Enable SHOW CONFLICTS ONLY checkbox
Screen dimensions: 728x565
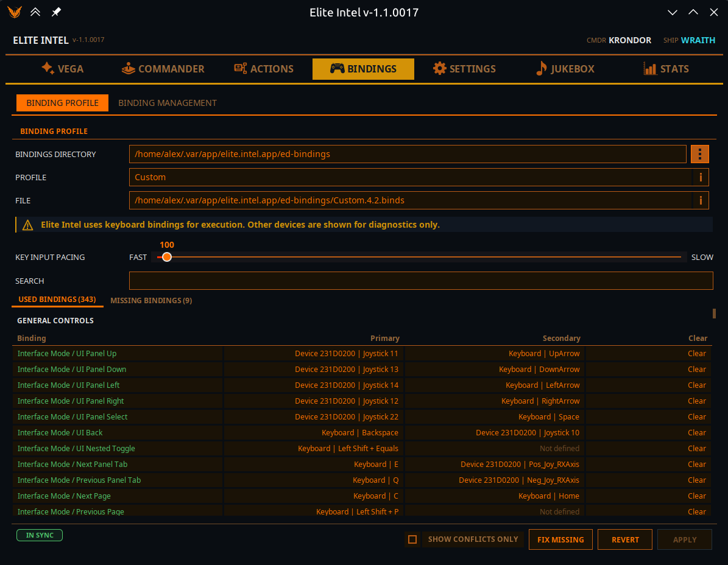(412, 539)
